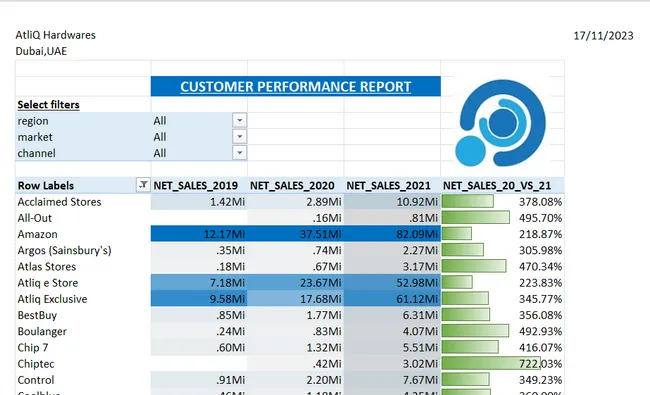Open the channel filter dropdown arrow

240,153
